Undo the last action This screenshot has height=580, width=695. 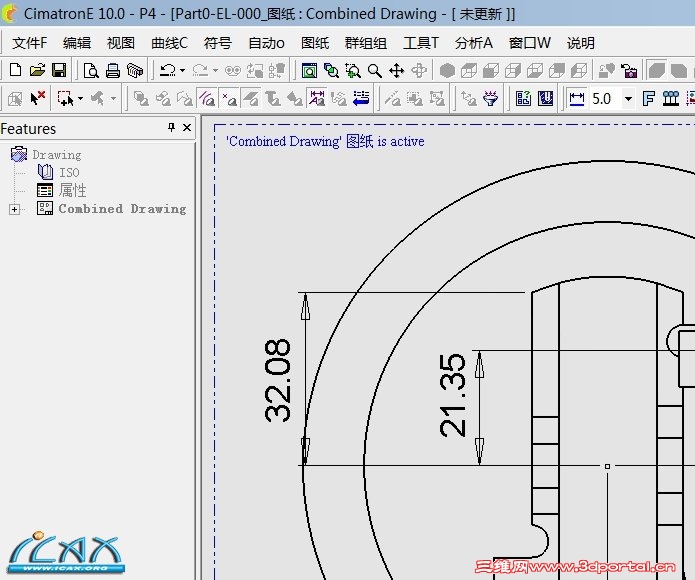coord(168,70)
